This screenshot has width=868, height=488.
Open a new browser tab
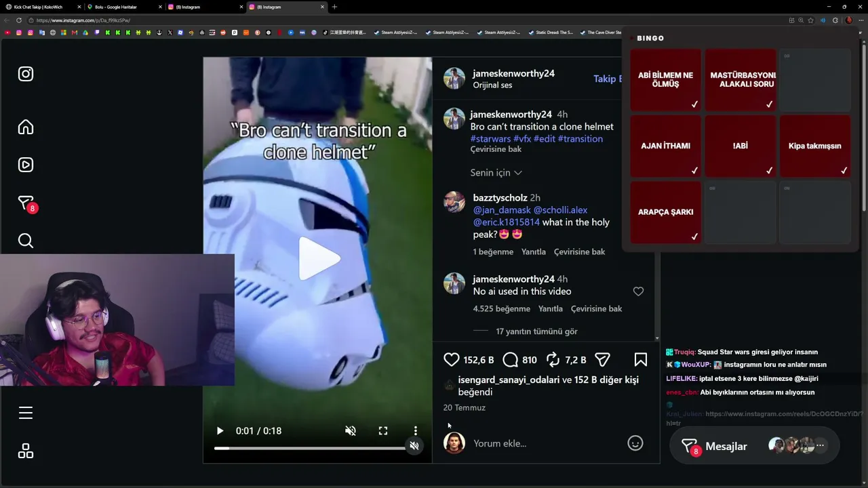pos(334,7)
